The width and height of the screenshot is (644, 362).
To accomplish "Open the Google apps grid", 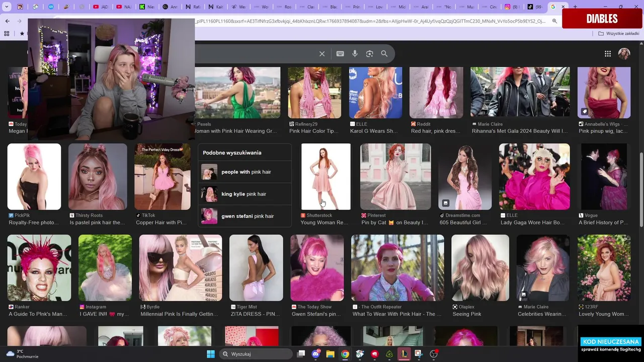I will [608, 54].
